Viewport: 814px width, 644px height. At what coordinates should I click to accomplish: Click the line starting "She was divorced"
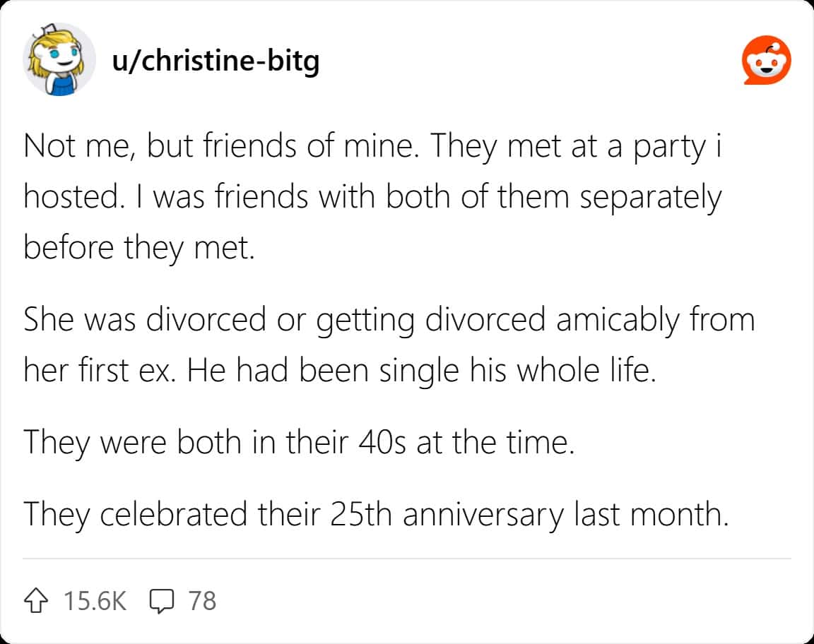[389, 320]
